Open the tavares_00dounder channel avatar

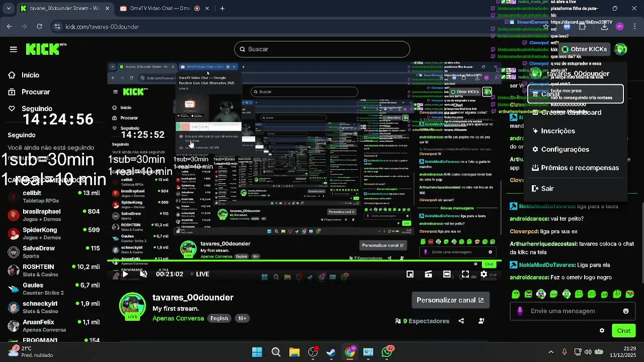[x=133, y=305]
